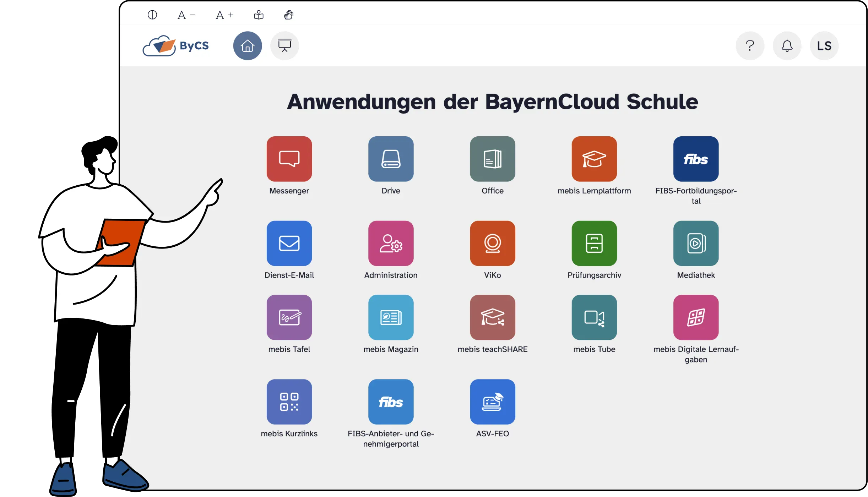The image size is (868, 497).
Task: Click the mebis Magazin label
Action: (391, 350)
